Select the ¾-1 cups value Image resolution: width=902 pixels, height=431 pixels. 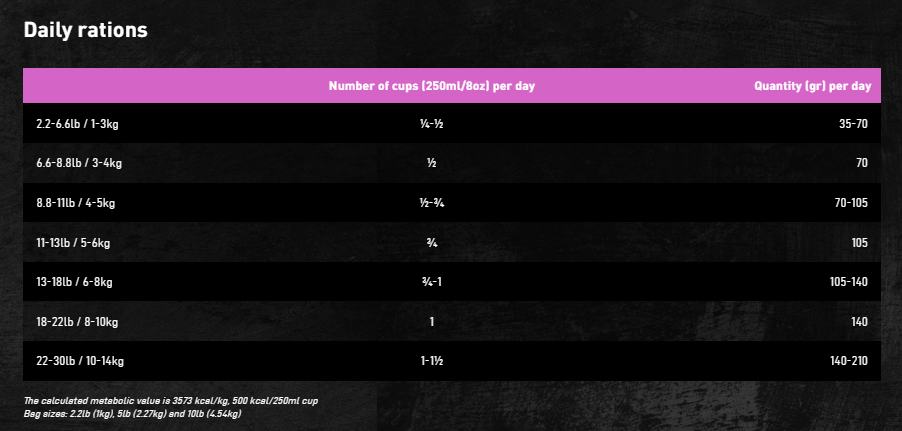[431, 283]
